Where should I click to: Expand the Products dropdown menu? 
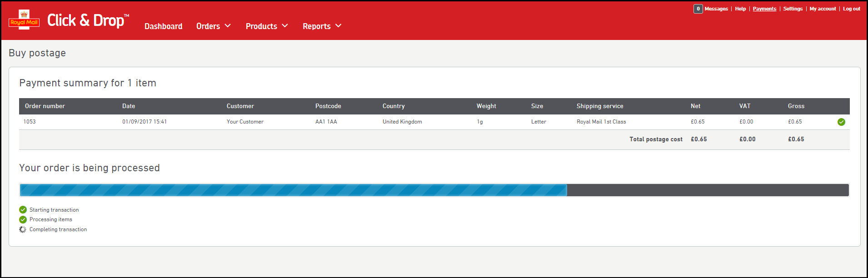click(267, 26)
